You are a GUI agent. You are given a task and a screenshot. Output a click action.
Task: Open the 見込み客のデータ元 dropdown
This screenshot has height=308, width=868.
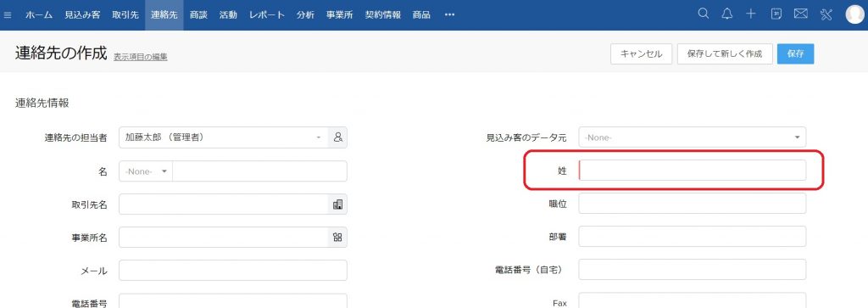692,137
